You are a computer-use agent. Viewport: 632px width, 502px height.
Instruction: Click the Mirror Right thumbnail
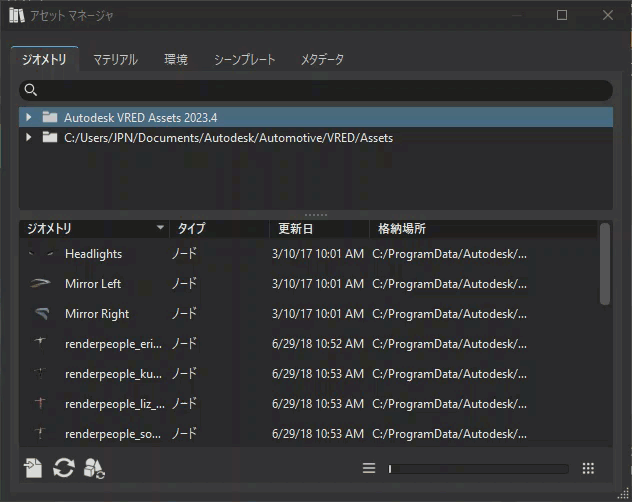pos(42,313)
